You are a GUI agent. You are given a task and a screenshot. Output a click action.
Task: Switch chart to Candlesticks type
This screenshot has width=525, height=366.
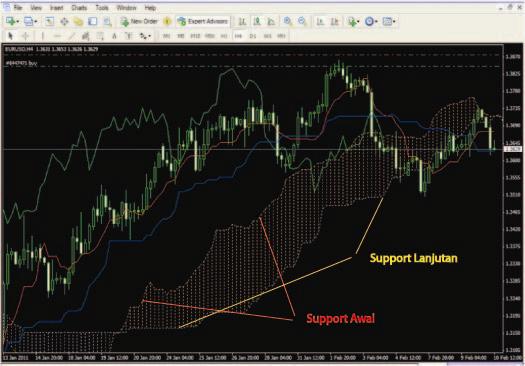257,21
